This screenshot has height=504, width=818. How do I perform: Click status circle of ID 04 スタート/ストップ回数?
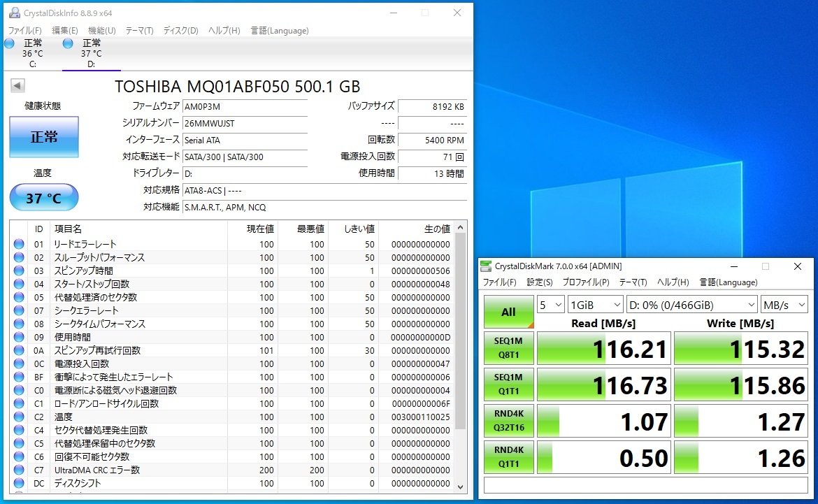(x=19, y=284)
